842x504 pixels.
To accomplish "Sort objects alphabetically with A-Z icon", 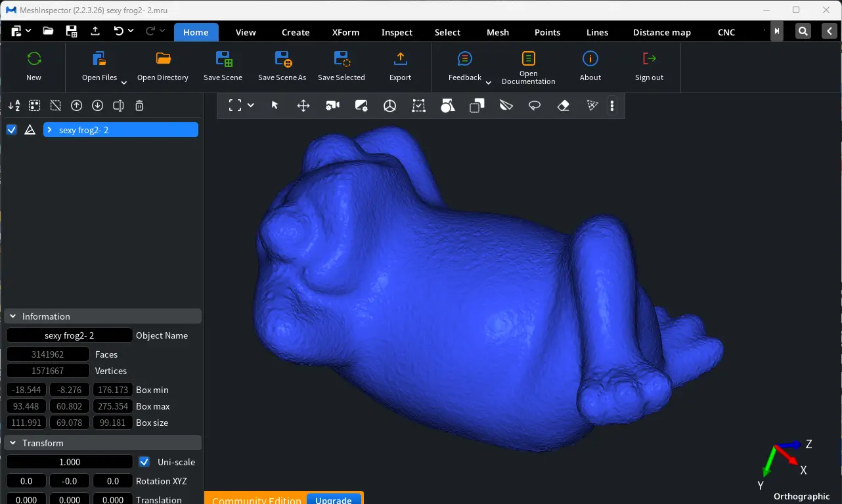I will 14,106.
